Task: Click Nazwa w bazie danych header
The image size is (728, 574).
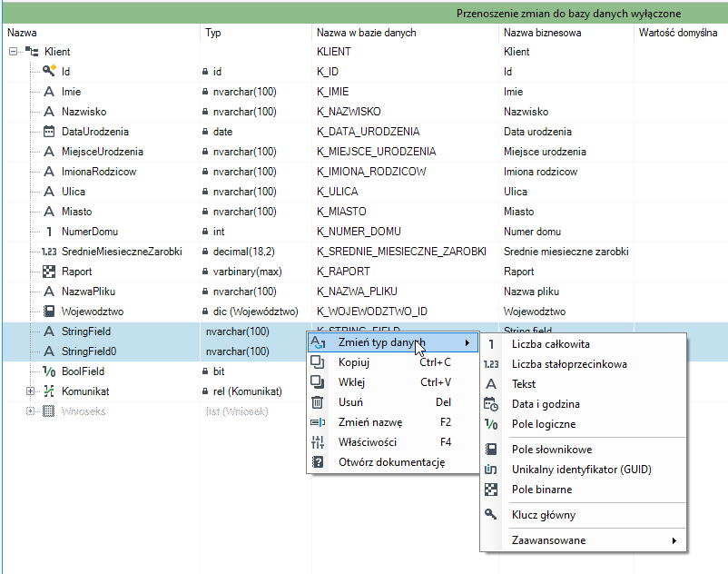Action: click(x=406, y=33)
